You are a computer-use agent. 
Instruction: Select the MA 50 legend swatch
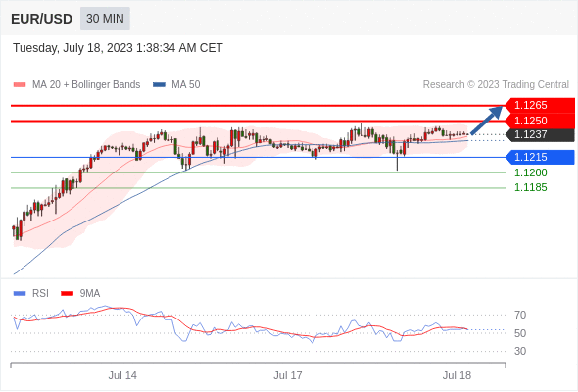(159, 85)
